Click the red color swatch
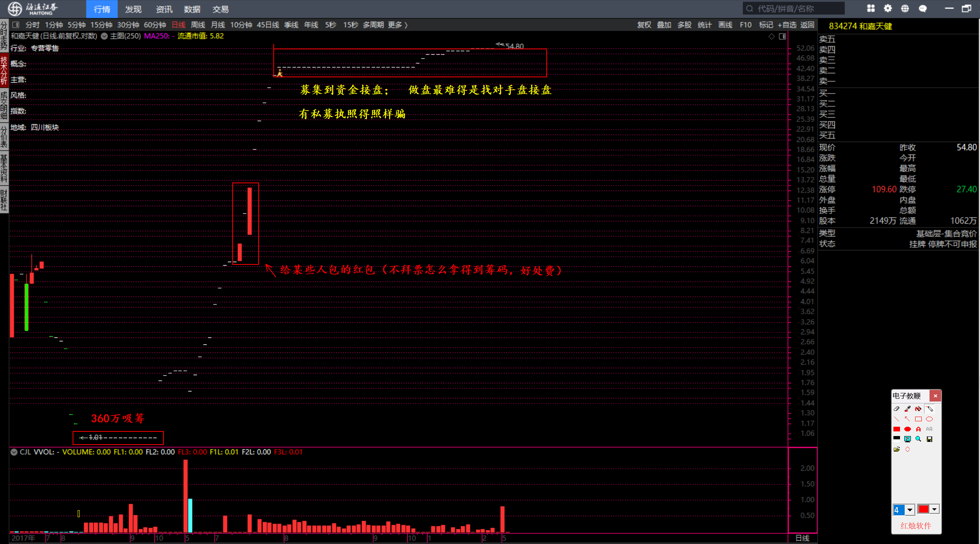The width and height of the screenshot is (980, 544). (x=923, y=509)
